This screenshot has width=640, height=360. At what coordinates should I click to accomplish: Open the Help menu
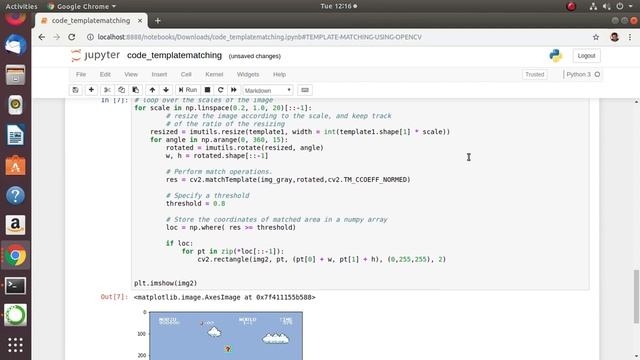(x=279, y=74)
